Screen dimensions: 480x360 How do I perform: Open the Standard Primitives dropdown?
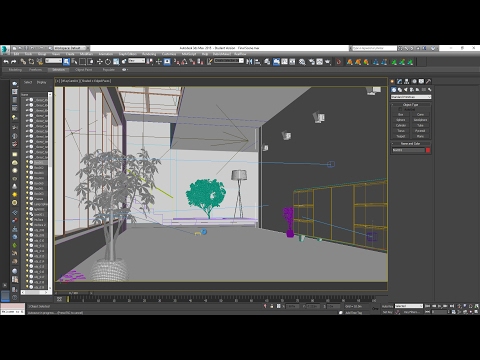(411, 97)
